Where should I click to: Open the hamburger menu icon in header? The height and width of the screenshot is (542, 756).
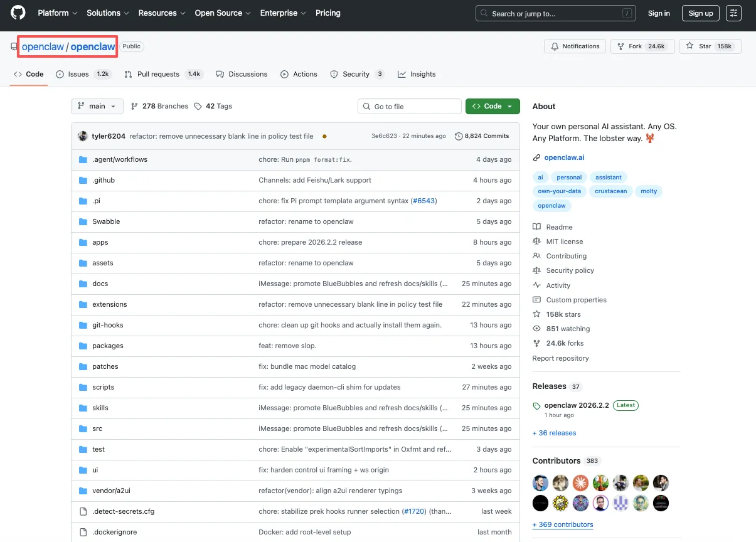coord(733,13)
